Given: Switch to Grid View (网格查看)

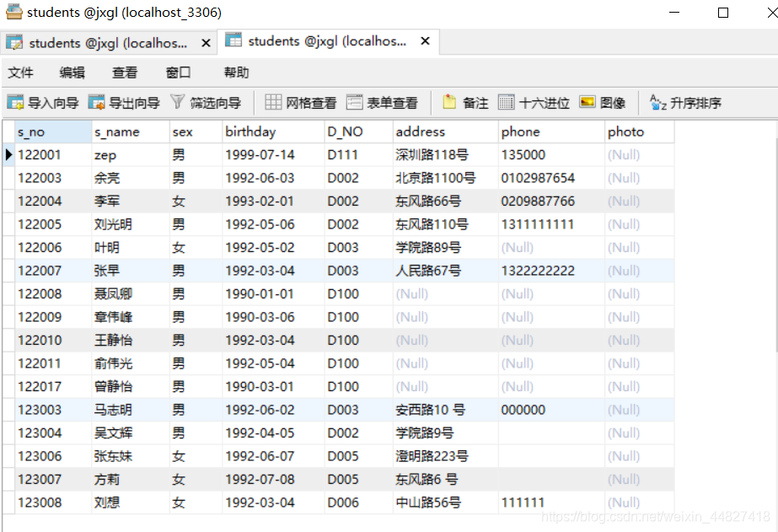Looking at the screenshot, I should (301, 103).
